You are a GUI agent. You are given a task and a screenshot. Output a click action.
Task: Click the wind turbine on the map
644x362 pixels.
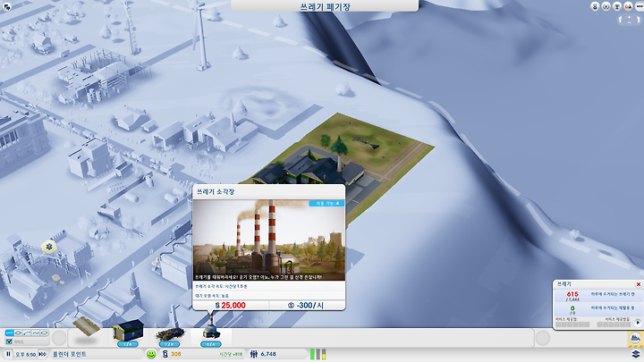point(201,35)
